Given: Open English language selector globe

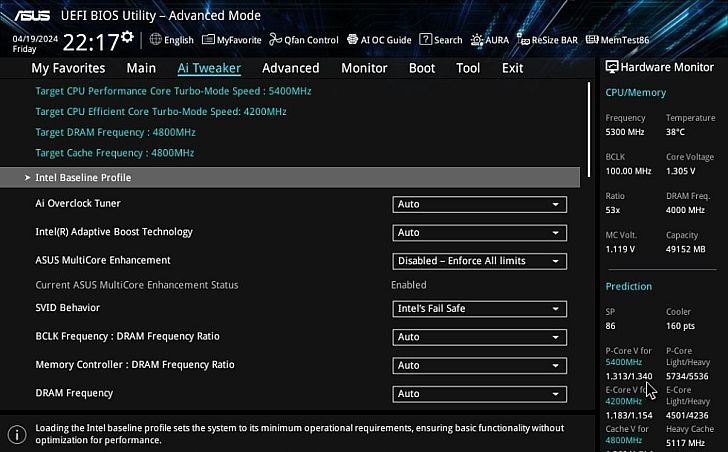Looking at the screenshot, I should tap(171, 40).
